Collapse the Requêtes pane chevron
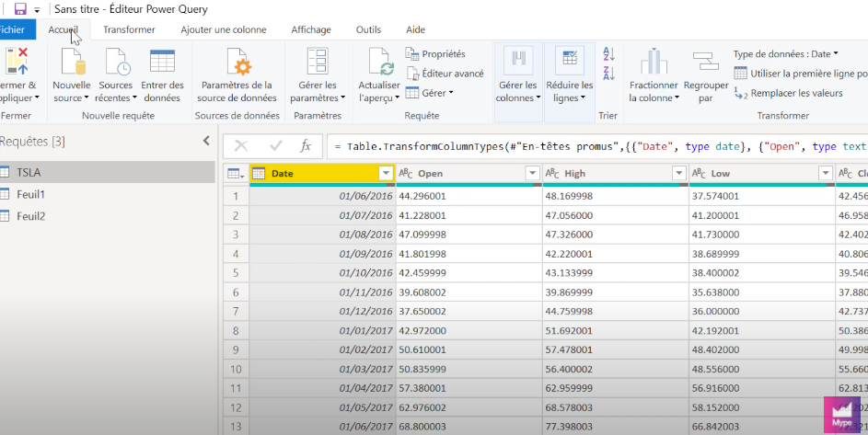The width and height of the screenshot is (868, 435). click(x=206, y=141)
